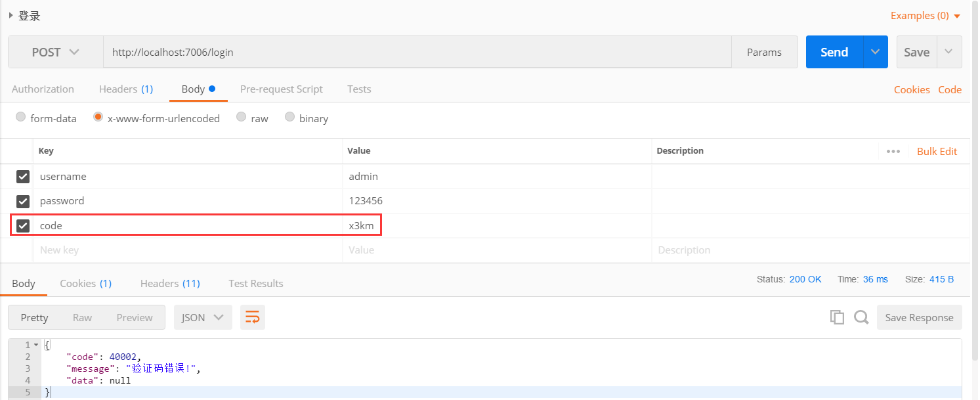Click the Bulk Edit link
This screenshot has height=400, width=980.
pyautogui.click(x=937, y=151)
